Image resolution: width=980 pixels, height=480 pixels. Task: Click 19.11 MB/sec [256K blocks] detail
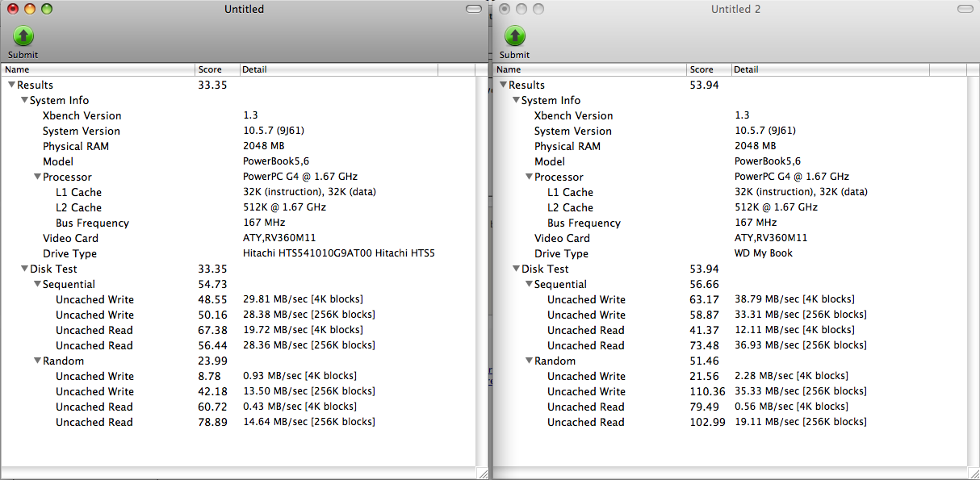pos(800,422)
